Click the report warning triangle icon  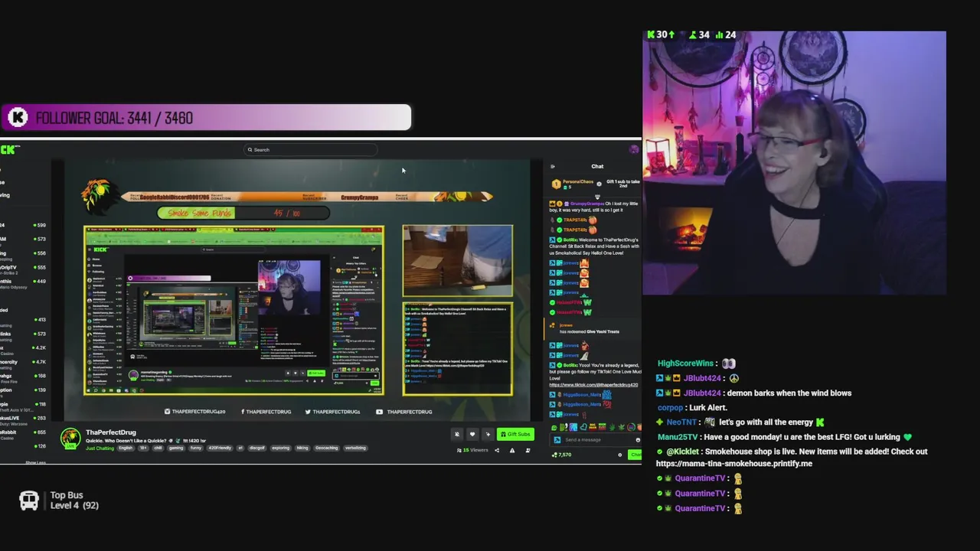(x=512, y=450)
